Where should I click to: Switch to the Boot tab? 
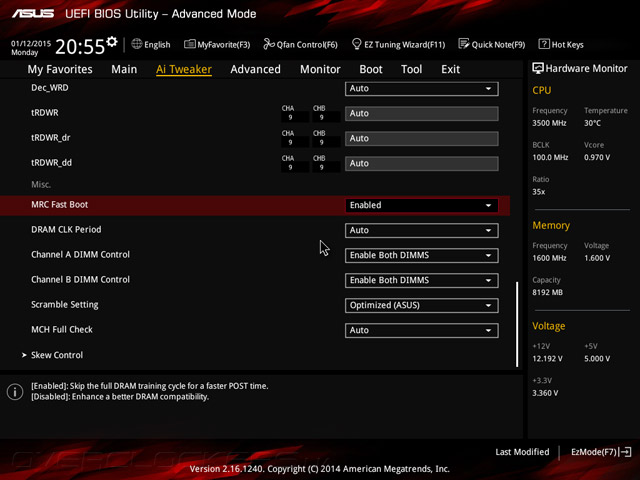click(x=371, y=69)
